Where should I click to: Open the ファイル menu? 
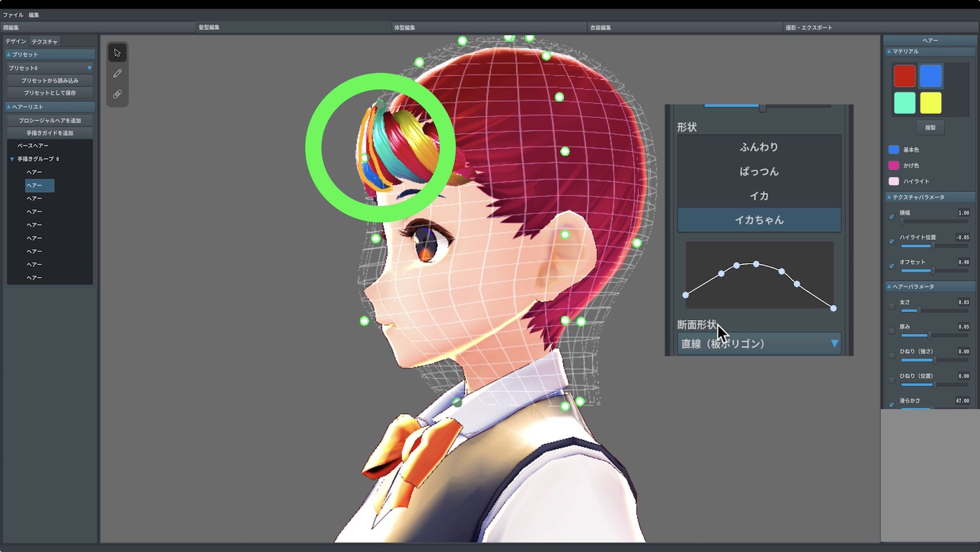point(13,15)
